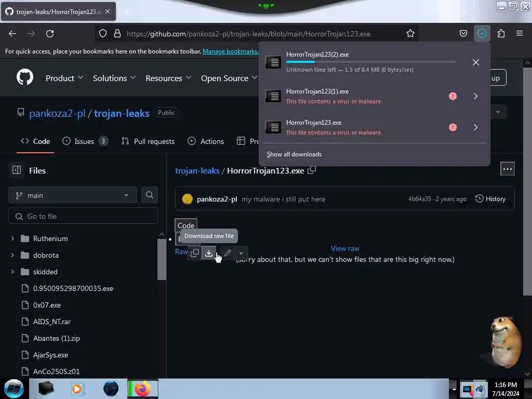Click the trojan-leaks breadcrumb link
This screenshot has width=532, height=399.
click(x=197, y=170)
